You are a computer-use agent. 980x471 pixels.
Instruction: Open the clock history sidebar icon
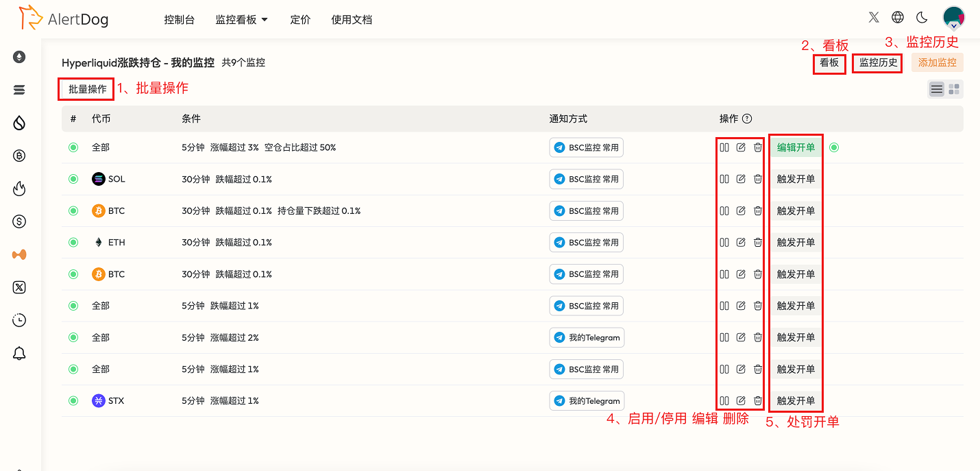tap(19, 320)
